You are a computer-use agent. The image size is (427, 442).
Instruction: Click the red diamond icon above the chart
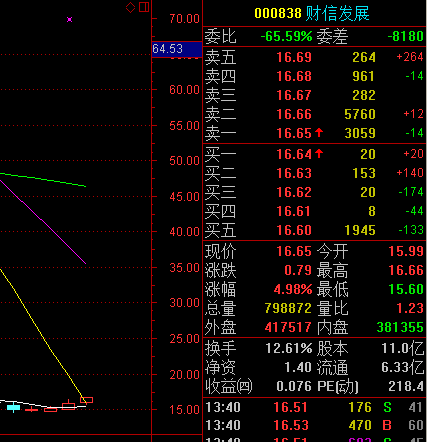[x=130, y=7]
